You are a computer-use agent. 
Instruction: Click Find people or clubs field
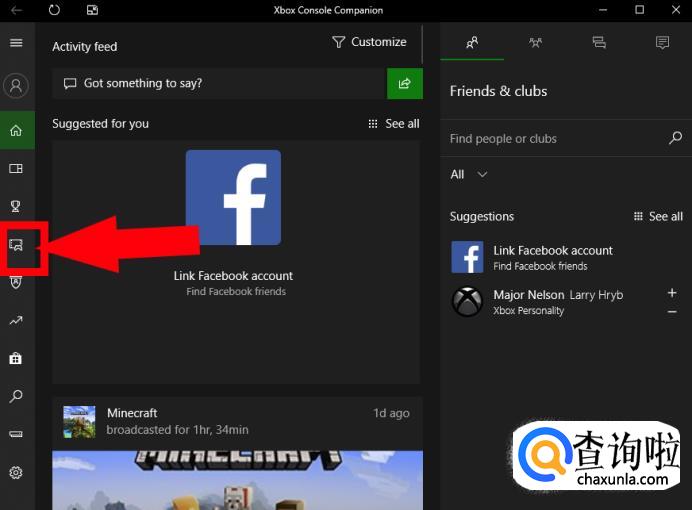566,139
